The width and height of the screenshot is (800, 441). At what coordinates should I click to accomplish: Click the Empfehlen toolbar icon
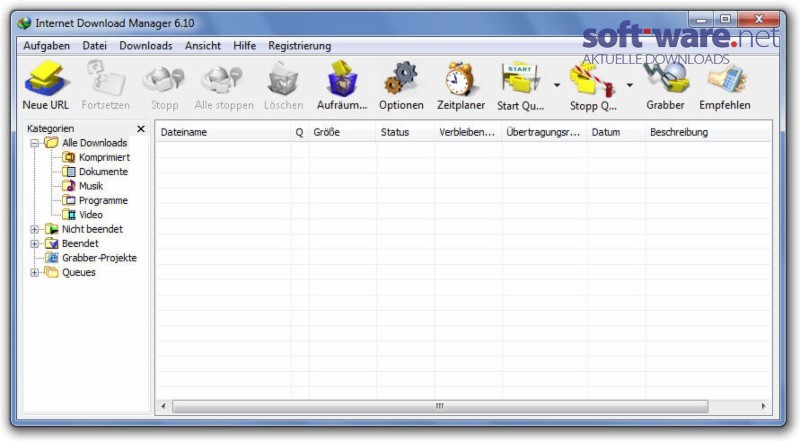(x=726, y=79)
